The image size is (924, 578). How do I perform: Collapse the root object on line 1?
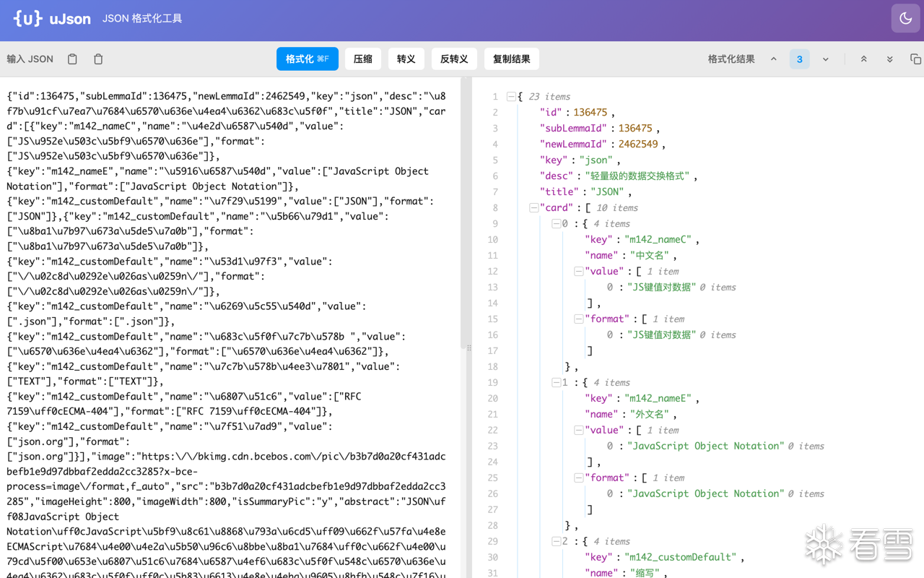[x=511, y=97]
